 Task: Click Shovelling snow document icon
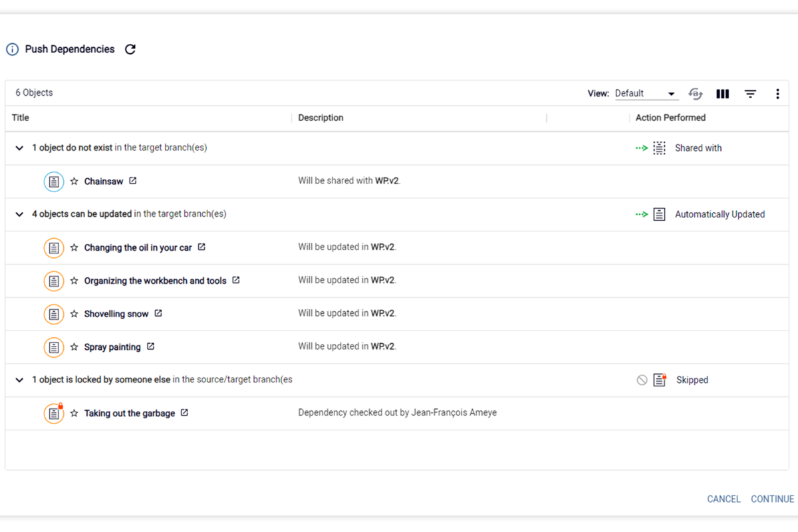[54, 314]
